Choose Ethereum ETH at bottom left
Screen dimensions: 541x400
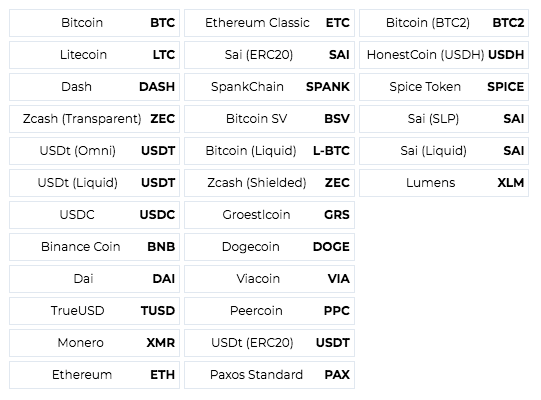(94, 375)
